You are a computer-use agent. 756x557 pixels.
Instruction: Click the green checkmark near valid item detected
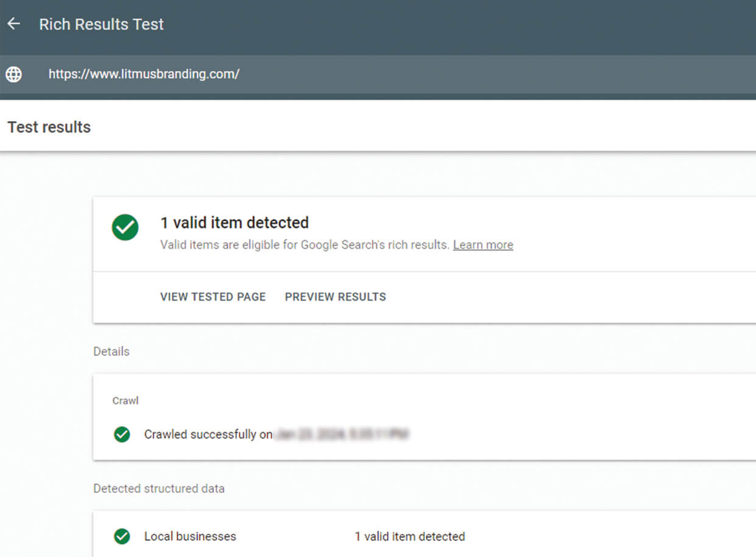tap(124, 227)
